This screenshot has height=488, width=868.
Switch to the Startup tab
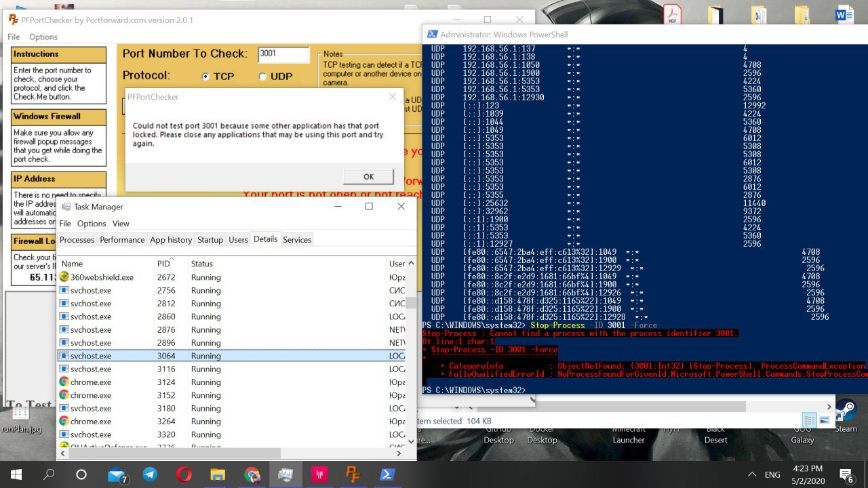(x=210, y=240)
